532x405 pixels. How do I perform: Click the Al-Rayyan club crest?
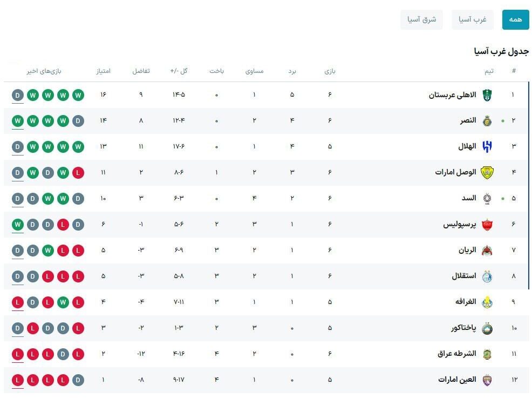pyautogui.click(x=487, y=251)
